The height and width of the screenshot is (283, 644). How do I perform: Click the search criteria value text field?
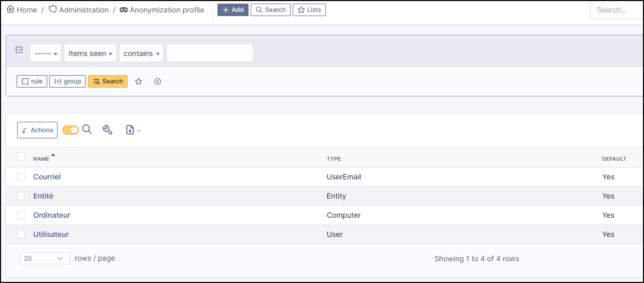tap(210, 53)
